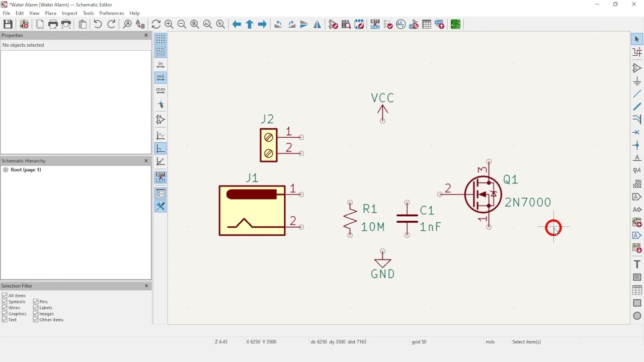Image resolution: width=644 pixels, height=362 pixels.
Task: Select the Add Symbol tool
Action: click(x=637, y=68)
